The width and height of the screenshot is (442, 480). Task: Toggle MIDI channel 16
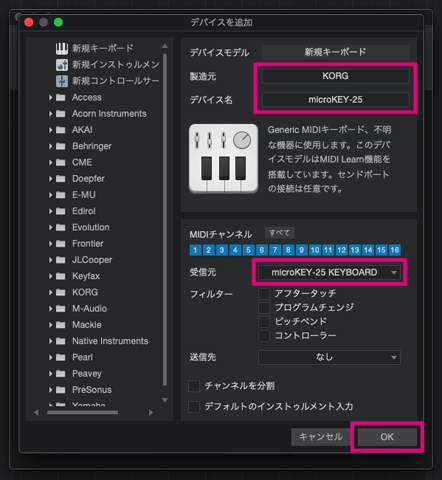tap(395, 250)
